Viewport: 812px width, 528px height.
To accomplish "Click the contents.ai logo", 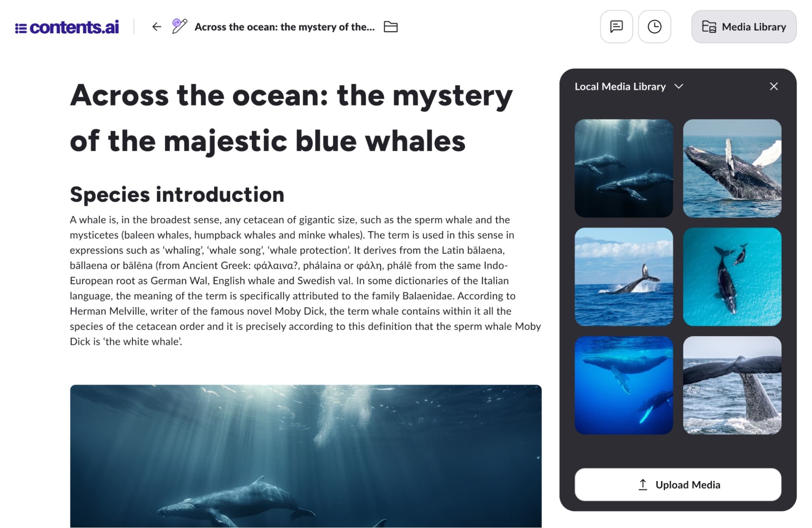I will pos(67,27).
